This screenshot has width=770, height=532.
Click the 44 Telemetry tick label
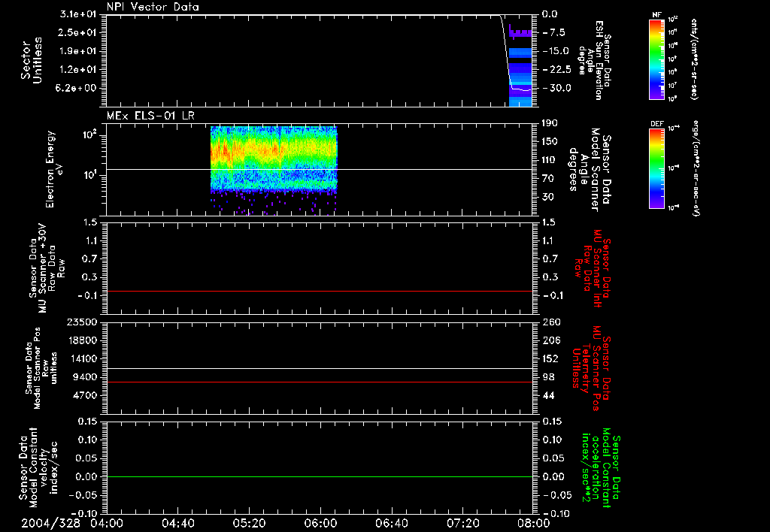tap(548, 396)
